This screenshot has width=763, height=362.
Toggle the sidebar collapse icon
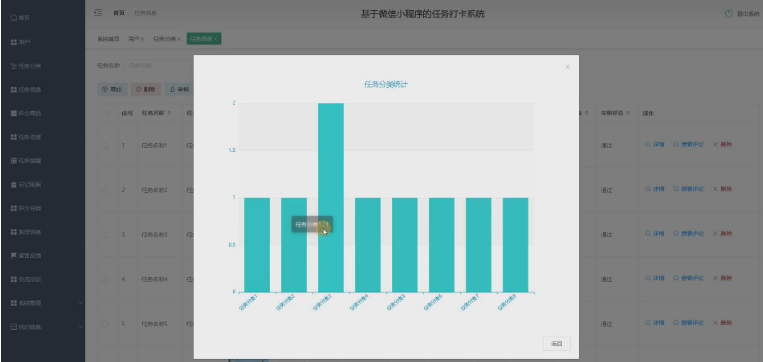98,13
